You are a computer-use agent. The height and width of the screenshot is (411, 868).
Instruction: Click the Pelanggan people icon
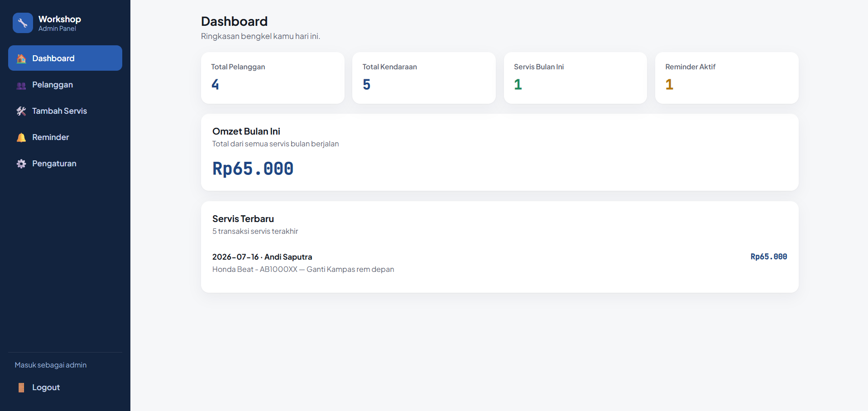point(21,85)
